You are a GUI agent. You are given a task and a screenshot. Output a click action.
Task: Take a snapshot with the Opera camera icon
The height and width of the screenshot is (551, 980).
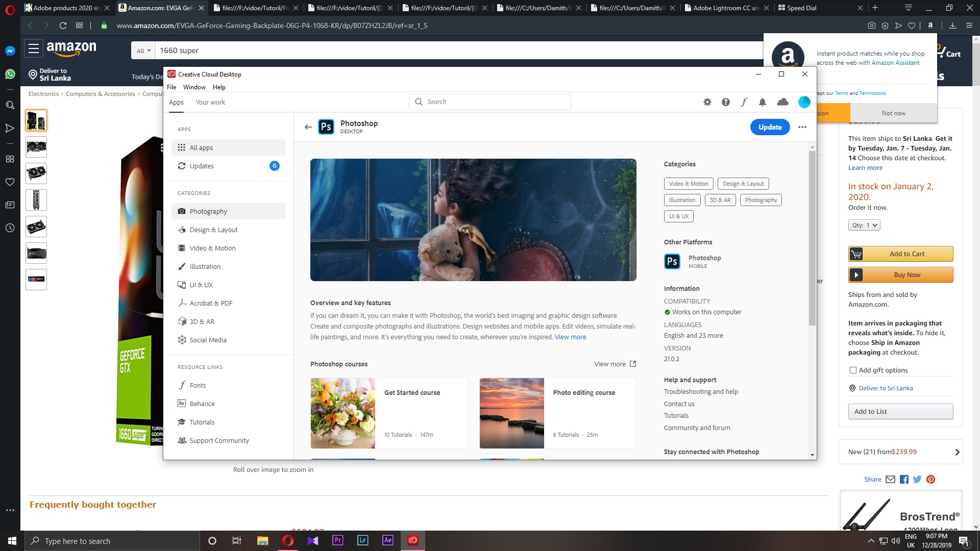[872, 26]
